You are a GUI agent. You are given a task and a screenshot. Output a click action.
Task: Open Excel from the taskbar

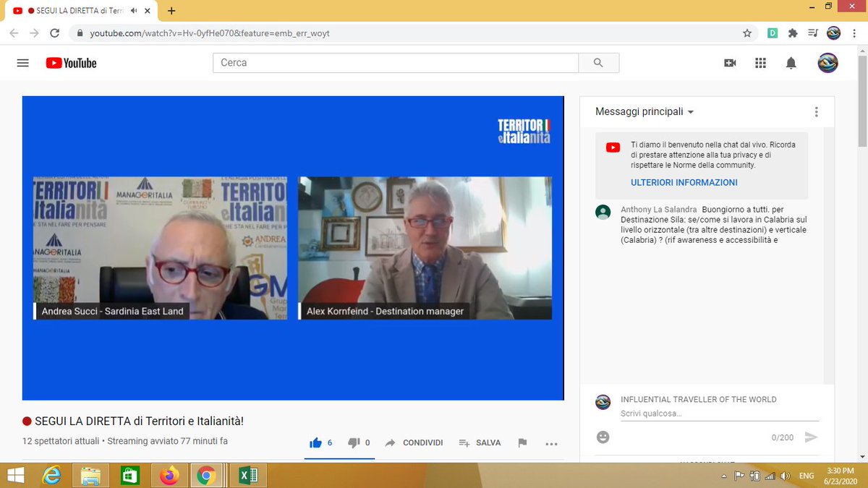[x=249, y=475]
